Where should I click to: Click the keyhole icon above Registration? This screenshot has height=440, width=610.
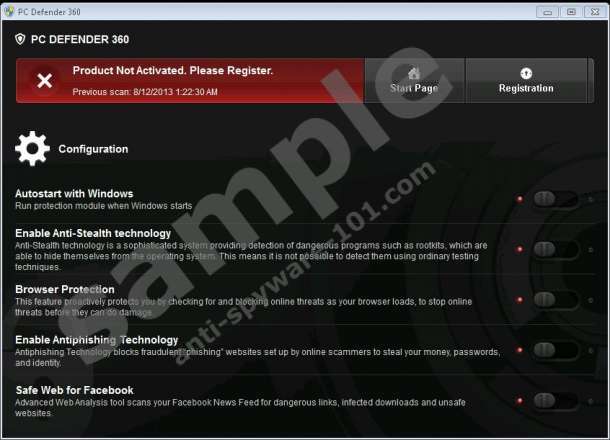point(526,73)
